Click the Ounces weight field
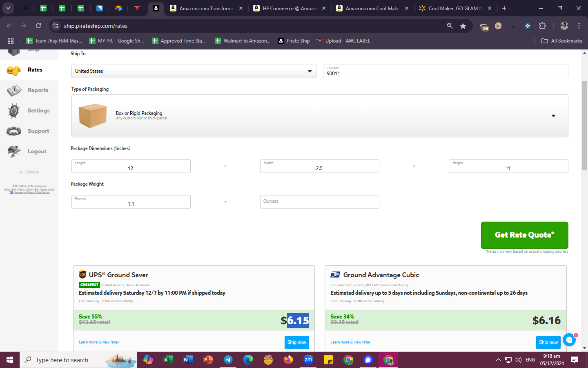588x368 pixels. (319, 202)
